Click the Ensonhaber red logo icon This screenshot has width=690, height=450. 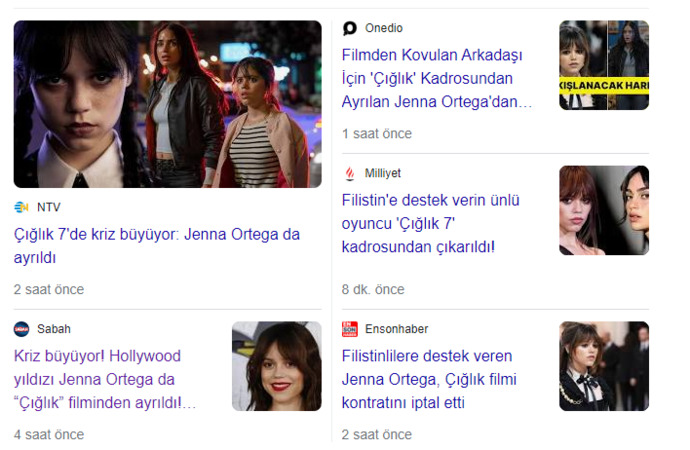(x=350, y=329)
